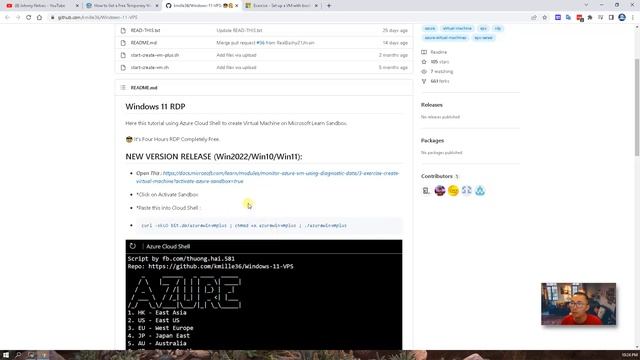Viewport: 640px width, 360px height.
Task: Open the README.md file in file list
Action: tap(144, 42)
